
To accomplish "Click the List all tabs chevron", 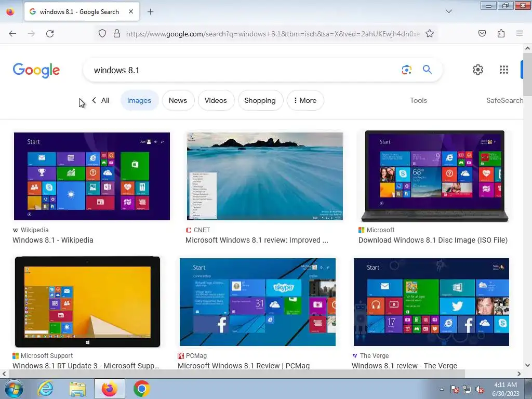I will tap(448, 11).
